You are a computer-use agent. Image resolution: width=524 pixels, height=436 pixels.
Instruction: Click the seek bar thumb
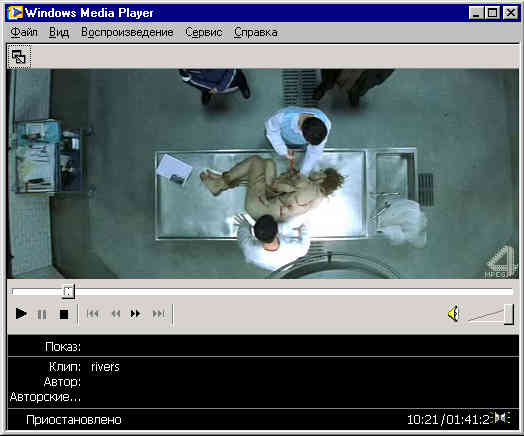tap(69, 292)
